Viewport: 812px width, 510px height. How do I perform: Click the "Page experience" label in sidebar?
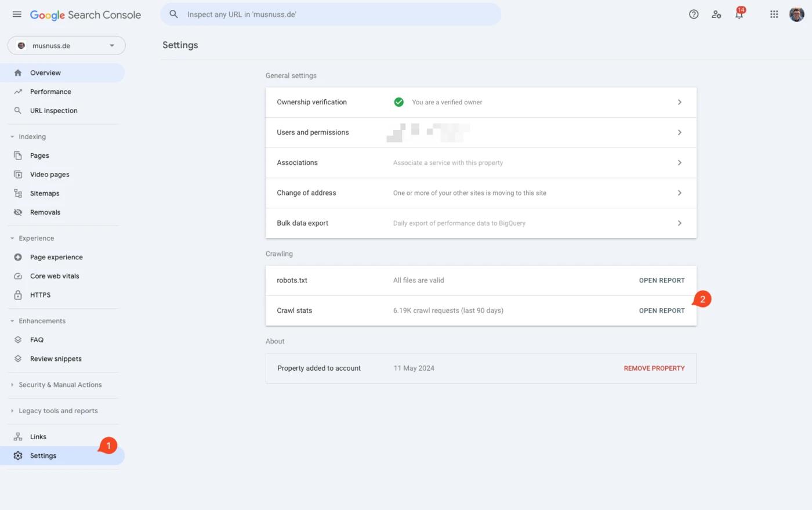point(56,257)
